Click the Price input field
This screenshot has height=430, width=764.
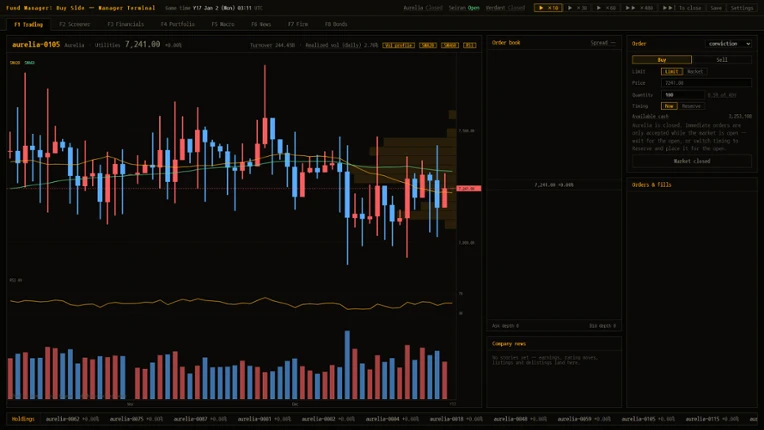pyautogui.click(x=706, y=83)
